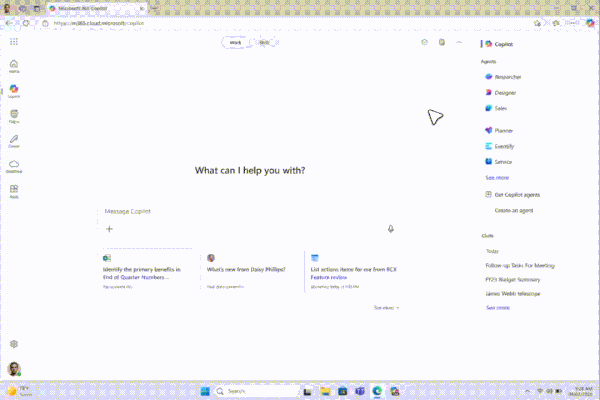Open OneDrive in the left sidebar

(x=14, y=166)
